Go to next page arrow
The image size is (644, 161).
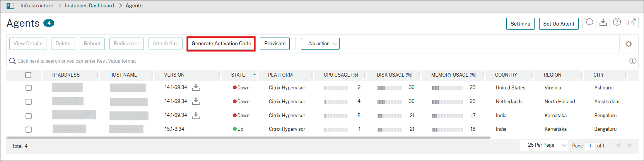630,145
